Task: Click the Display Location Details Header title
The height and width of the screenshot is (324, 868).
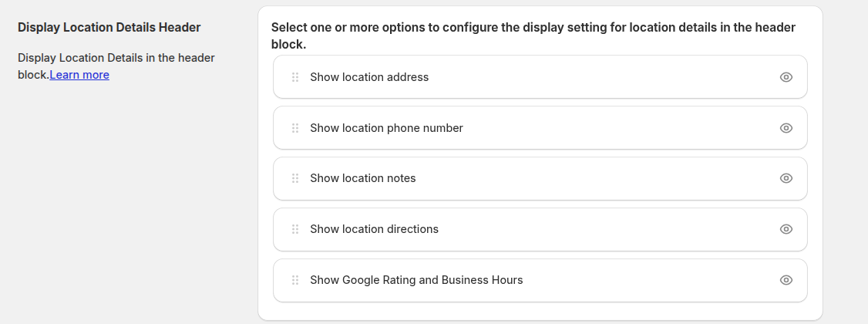Action: (x=109, y=28)
